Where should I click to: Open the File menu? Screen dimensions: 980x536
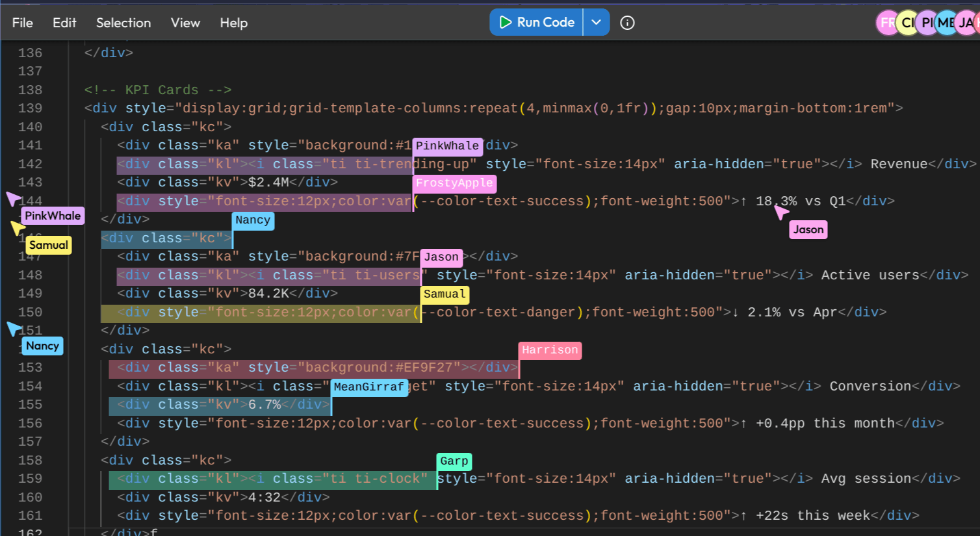point(22,23)
